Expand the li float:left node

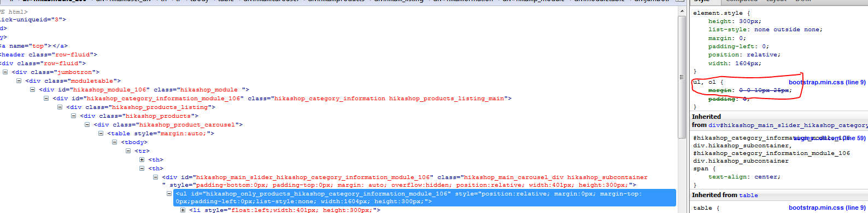[x=183, y=210]
